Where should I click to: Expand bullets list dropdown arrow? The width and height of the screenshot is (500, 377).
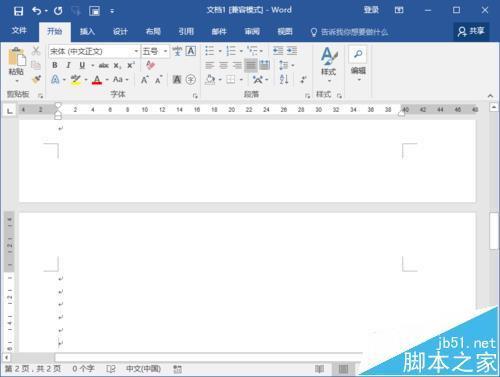tap(220, 51)
